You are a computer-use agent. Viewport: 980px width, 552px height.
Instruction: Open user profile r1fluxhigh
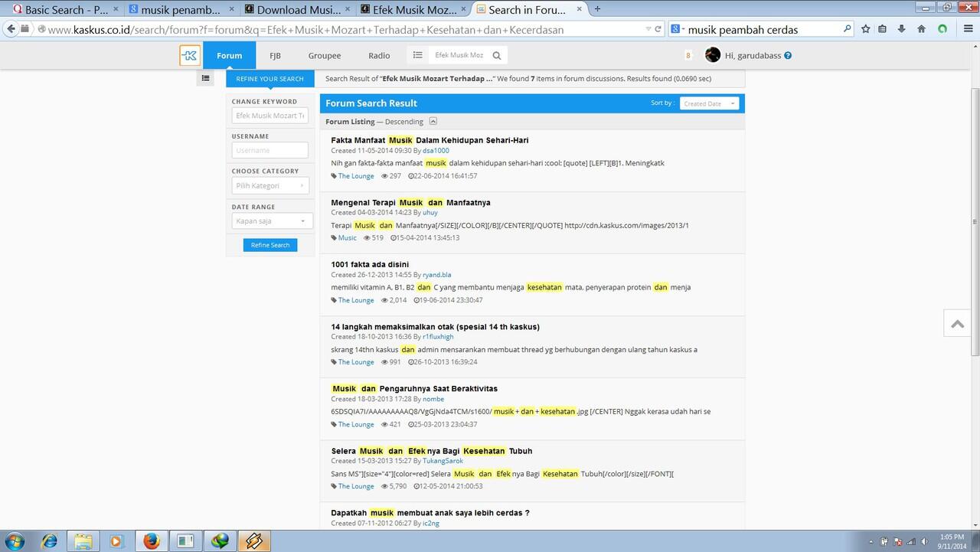[x=438, y=337]
